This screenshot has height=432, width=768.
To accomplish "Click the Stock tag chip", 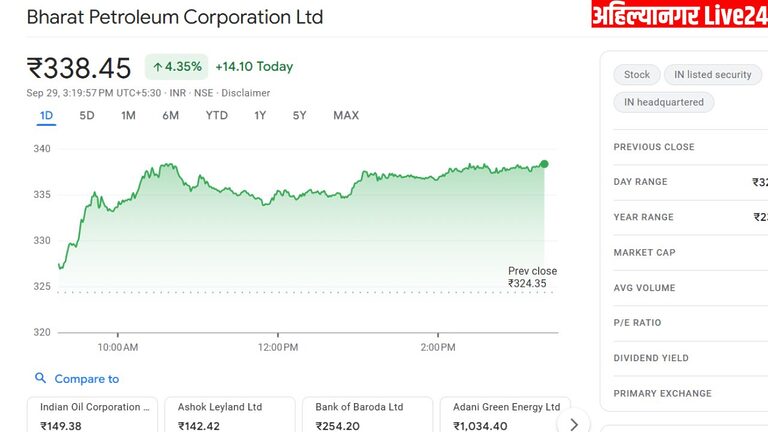I will tap(637, 75).
